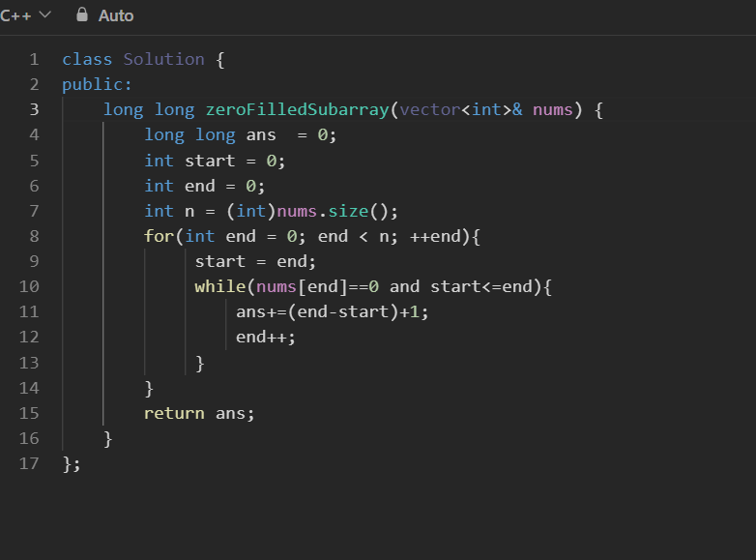This screenshot has width=756, height=560.
Task: Click 'start' in the declaration on line 5
Action: [x=210, y=161]
